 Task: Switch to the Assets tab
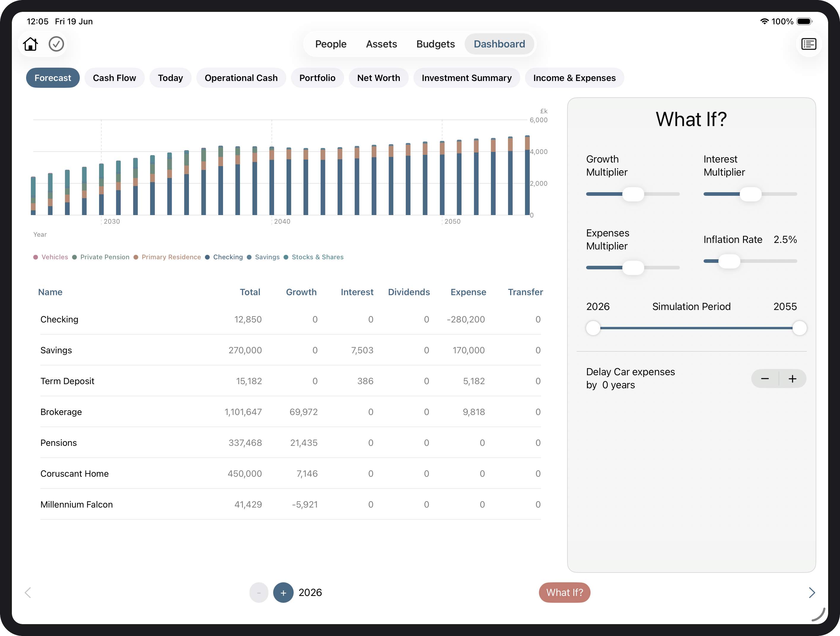(381, 44)
